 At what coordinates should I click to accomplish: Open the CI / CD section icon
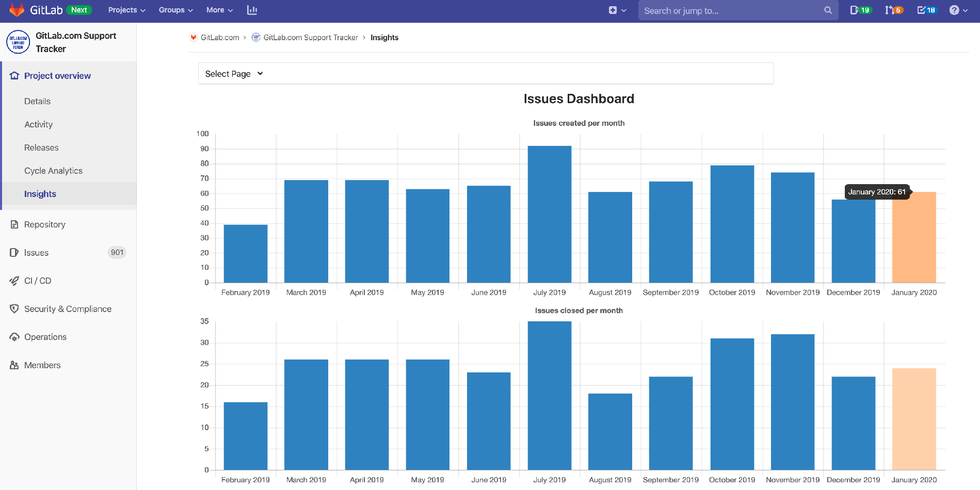pos(14,281)
